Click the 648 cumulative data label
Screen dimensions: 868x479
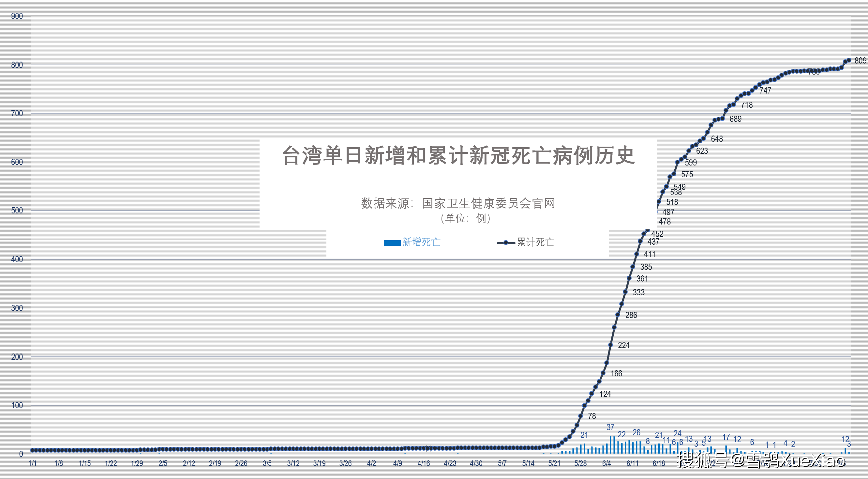click(717, 139)
